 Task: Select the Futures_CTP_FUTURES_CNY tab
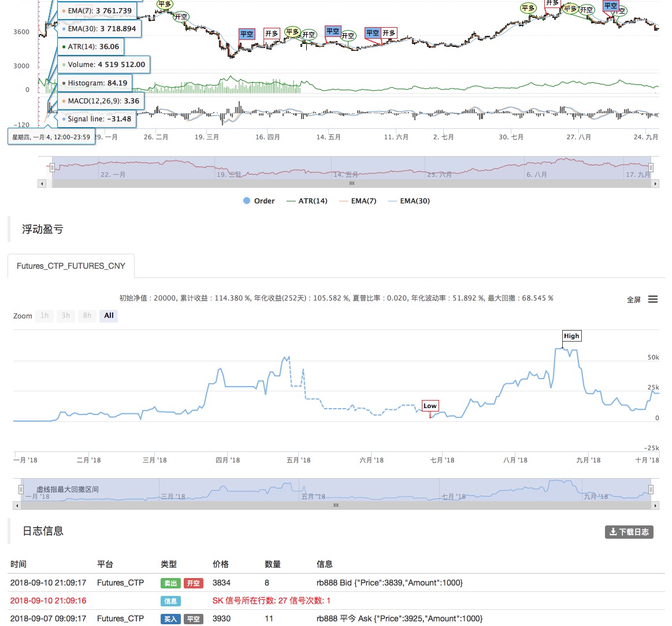coord(71,266)
